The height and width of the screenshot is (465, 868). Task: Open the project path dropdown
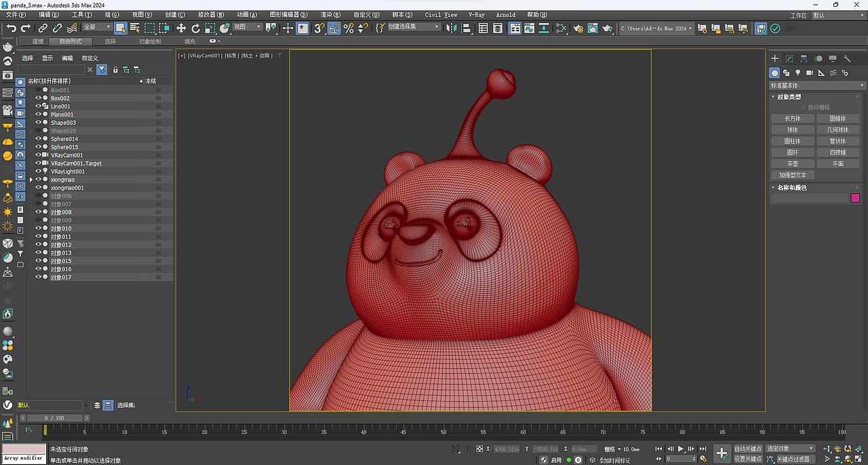click(x=656, y=28)
